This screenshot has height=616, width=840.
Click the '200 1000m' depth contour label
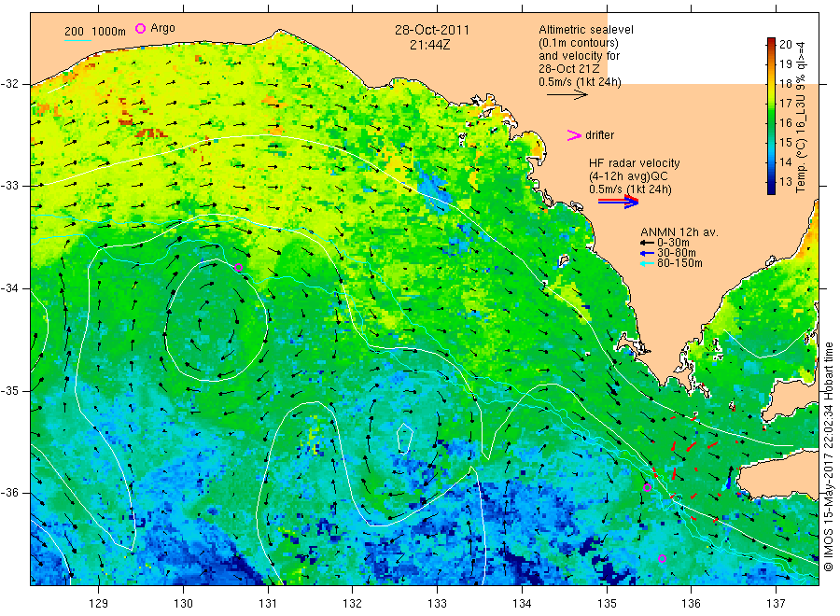tap(95, 32)
